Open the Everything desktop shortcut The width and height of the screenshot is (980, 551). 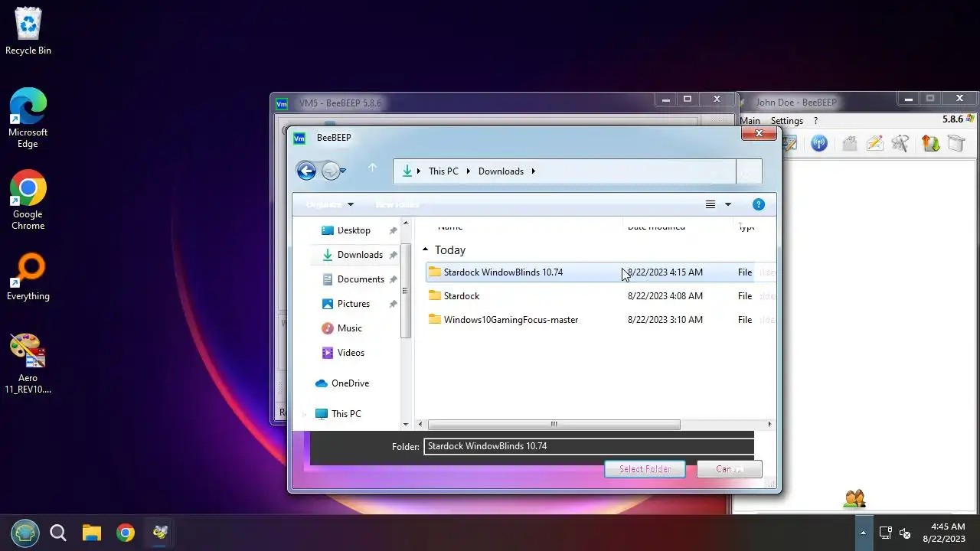tap(28, 277)
